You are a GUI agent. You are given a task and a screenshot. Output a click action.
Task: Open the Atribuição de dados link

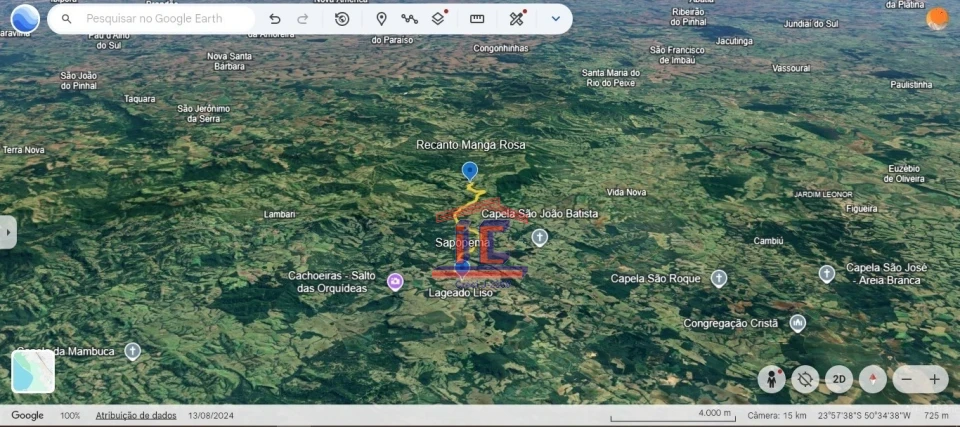(x=135, y=415)
